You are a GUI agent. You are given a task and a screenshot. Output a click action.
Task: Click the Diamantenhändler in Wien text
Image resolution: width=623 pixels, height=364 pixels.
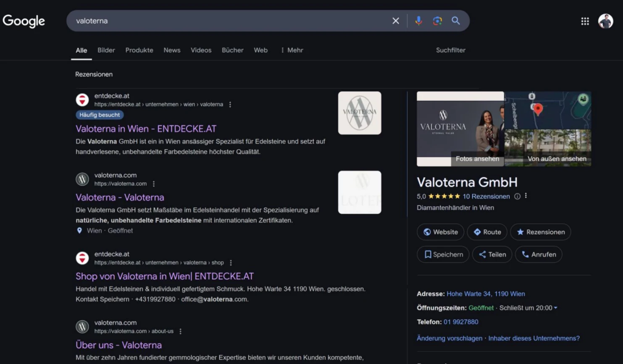(x=455, y=208)
